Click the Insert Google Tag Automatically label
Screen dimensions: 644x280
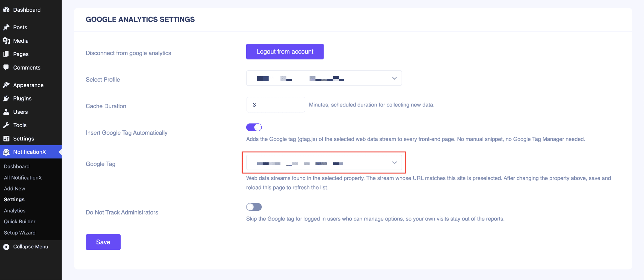click(126, 133)
